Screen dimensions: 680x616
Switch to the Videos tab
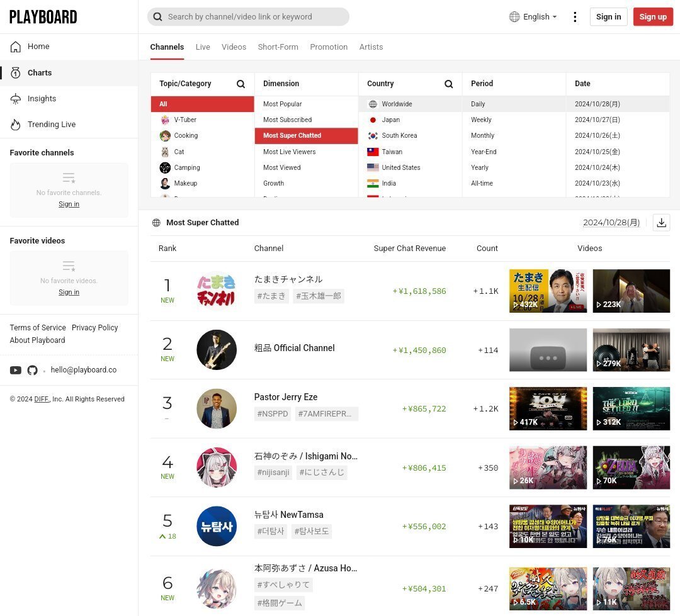coord(234,47)
